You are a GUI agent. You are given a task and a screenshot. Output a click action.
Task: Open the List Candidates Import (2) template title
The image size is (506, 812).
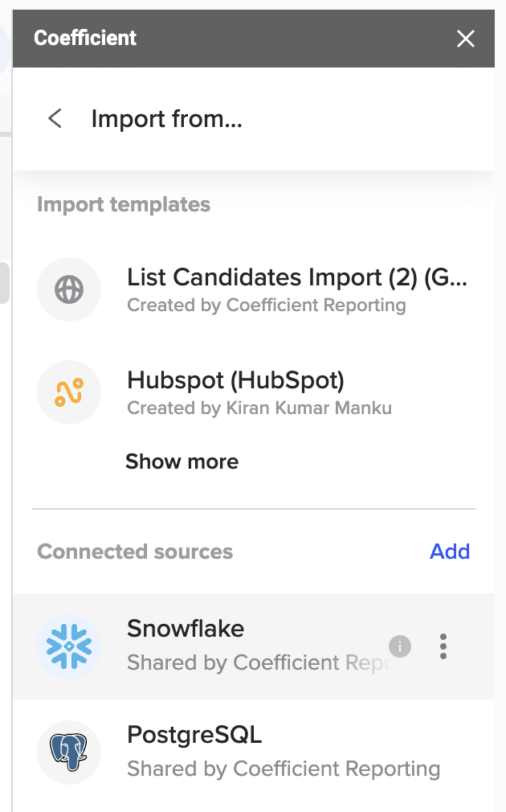click(x=297, y=277)
